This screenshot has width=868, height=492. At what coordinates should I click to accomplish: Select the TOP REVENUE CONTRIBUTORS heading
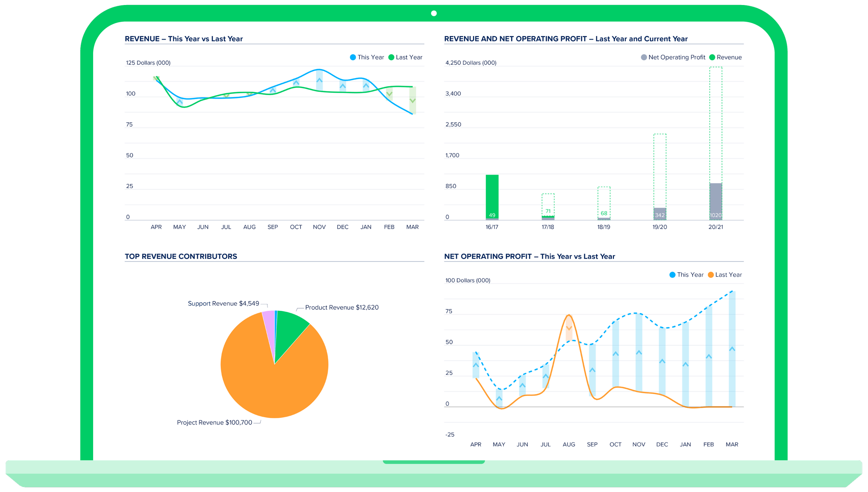tap(181, 256)
